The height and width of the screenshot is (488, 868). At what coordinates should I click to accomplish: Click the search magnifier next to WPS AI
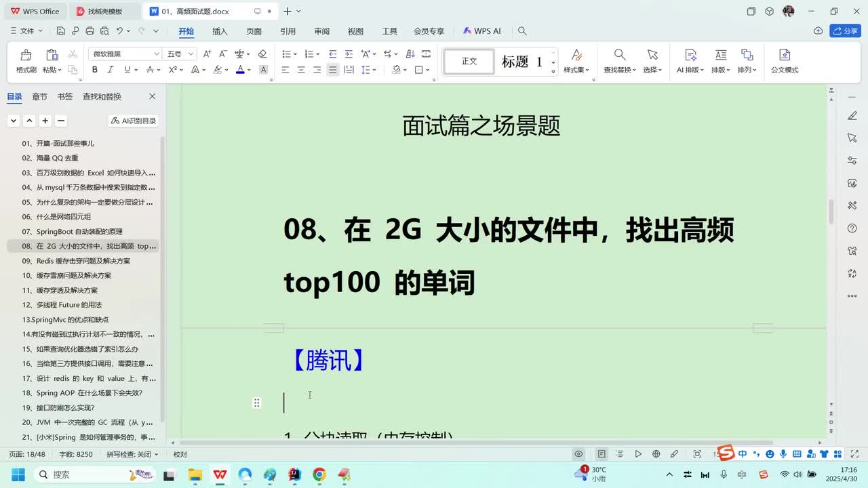pyautogui.click(x=522, y=31)
